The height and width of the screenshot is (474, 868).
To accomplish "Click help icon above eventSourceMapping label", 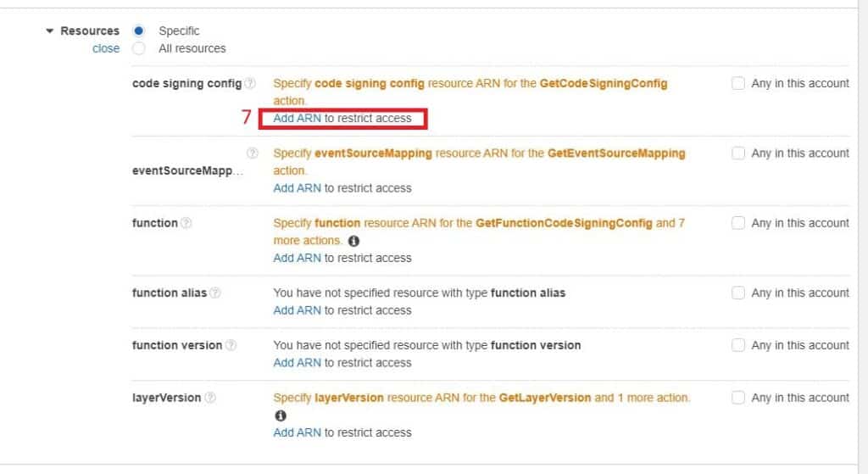I will 251,153.
